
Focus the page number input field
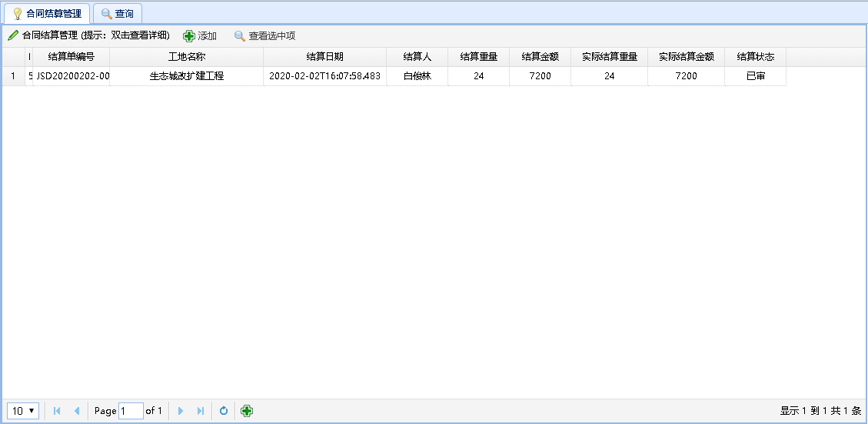131,411
